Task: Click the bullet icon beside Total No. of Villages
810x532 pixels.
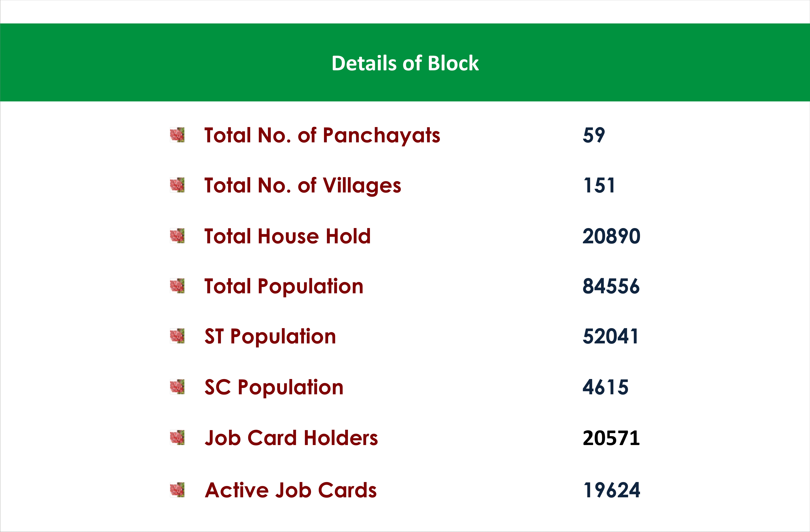Action: (177, 185)
